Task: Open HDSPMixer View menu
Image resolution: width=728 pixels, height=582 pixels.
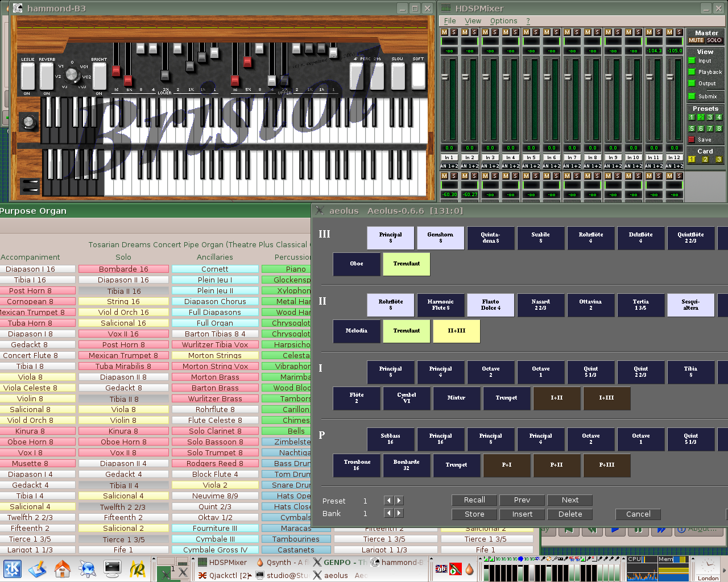Action: coord(473,20)
